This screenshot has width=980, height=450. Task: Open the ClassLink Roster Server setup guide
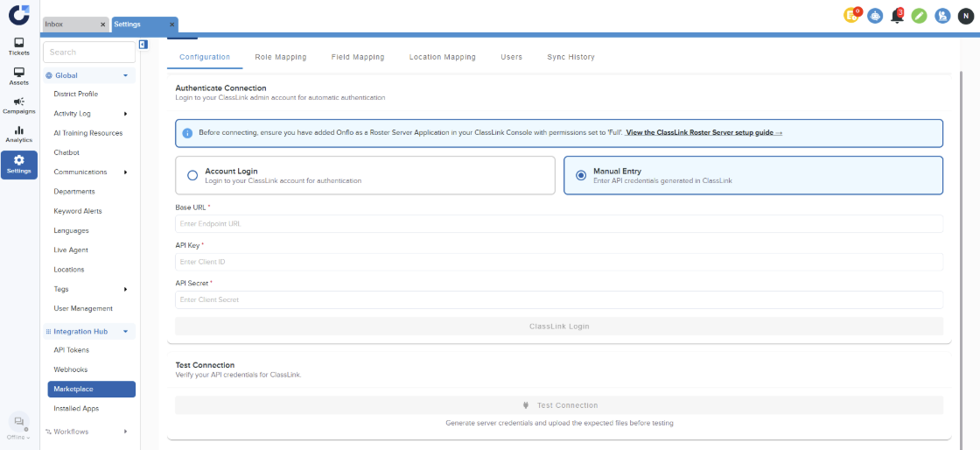click(703, 132)
